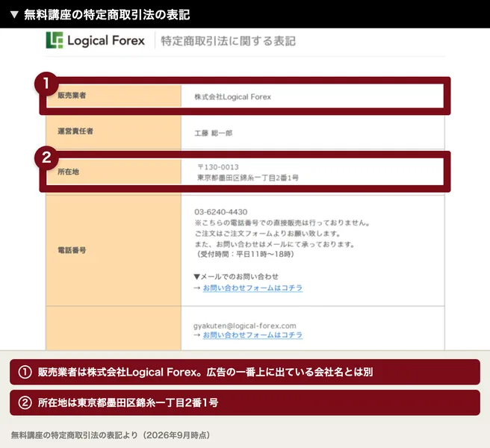Click the caption 無料講座の特定商取引法の表記より (2026年9月時点)
This screenshot has width=490, height=448.
point(111,435)
